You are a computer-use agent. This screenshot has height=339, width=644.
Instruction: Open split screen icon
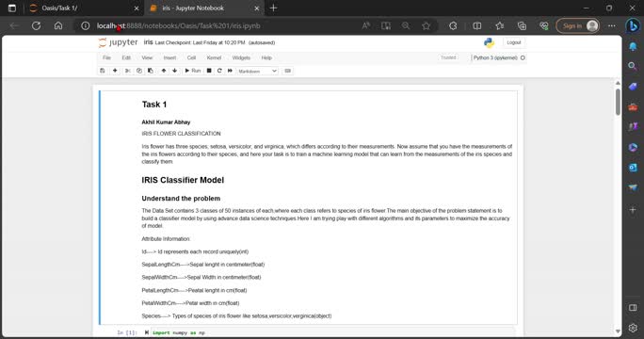coord(476,25)
